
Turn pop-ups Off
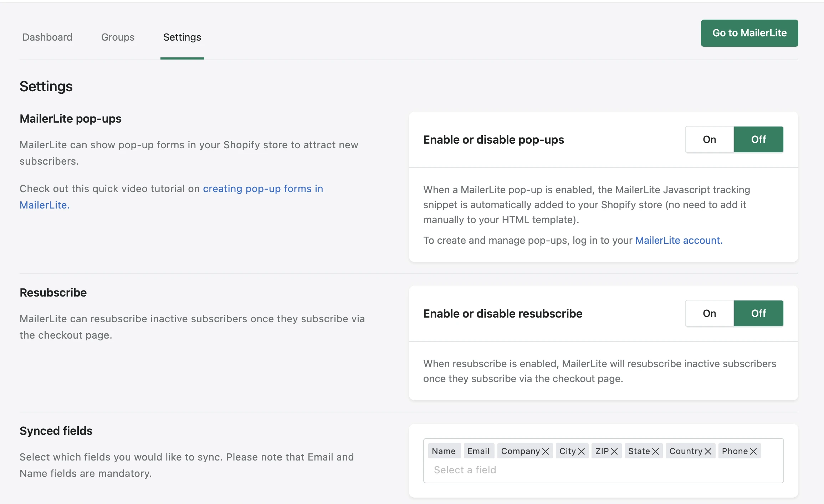tap(758, 139)
